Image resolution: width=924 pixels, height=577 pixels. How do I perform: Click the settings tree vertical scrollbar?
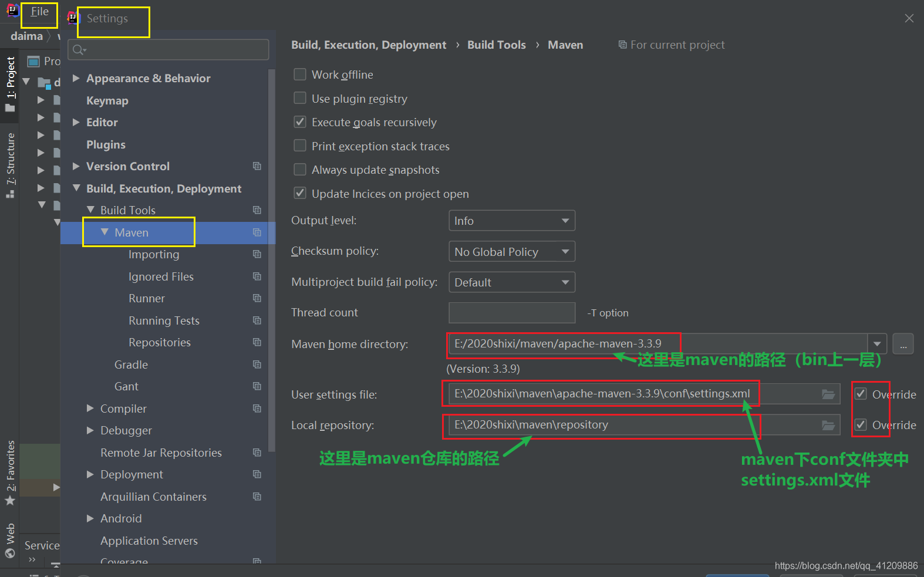coord(272,261)
